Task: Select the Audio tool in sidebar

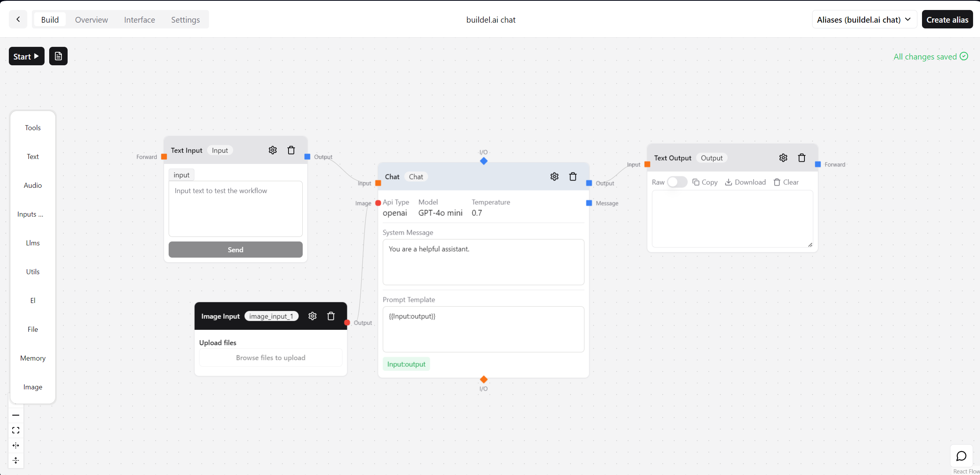Action: [x=33, y=185]
